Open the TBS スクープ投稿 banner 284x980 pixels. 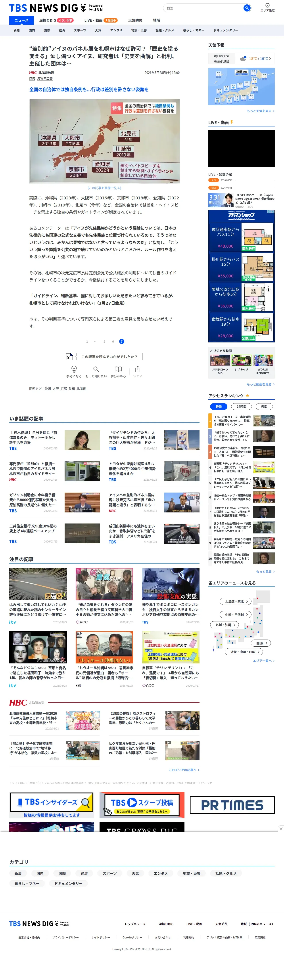tap(142, 805)
